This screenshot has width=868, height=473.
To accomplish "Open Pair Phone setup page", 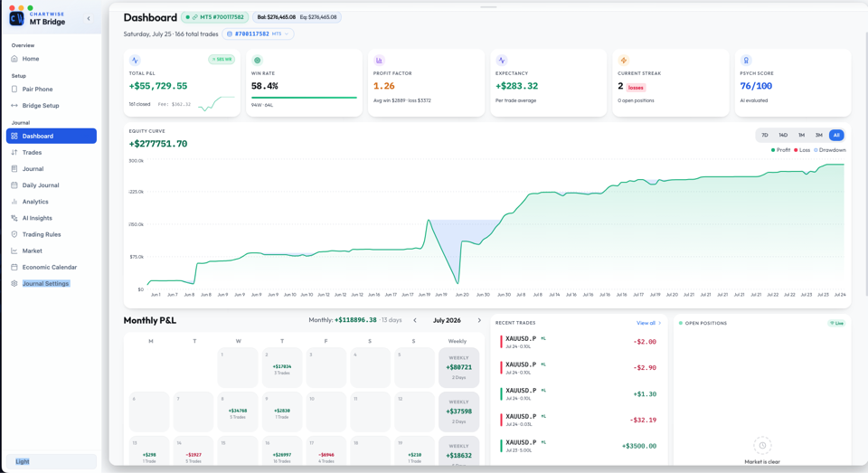I will tap(52, 90).
